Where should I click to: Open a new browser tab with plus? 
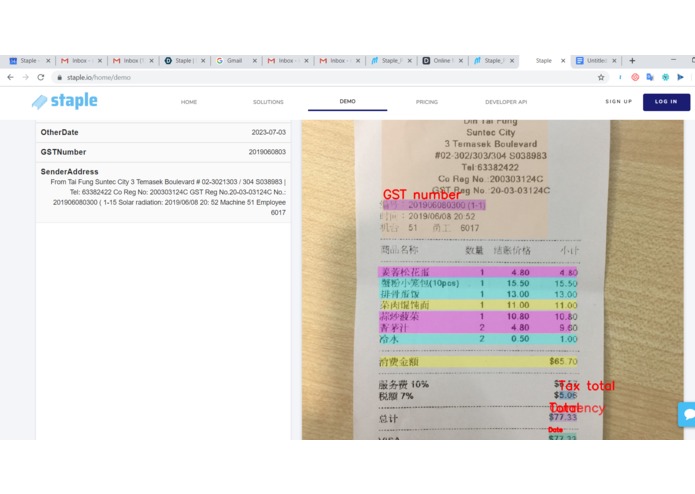click(x=633, y=61)
